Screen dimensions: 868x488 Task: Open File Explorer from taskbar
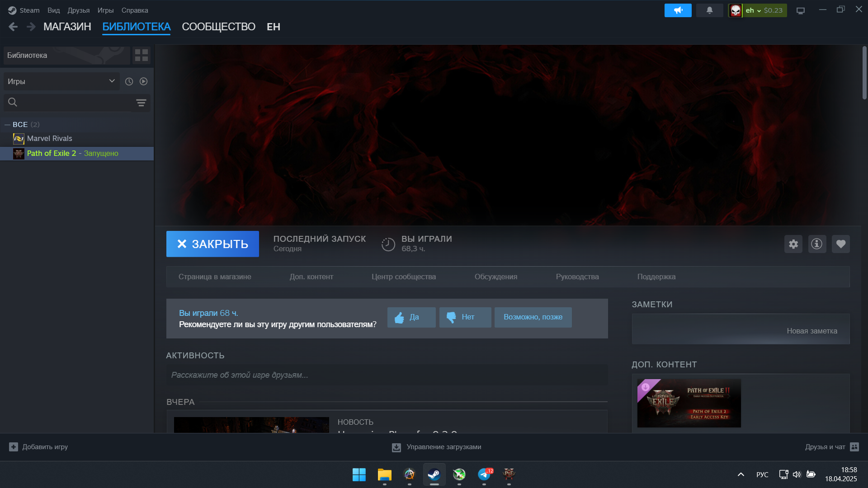tap(384, 474)
